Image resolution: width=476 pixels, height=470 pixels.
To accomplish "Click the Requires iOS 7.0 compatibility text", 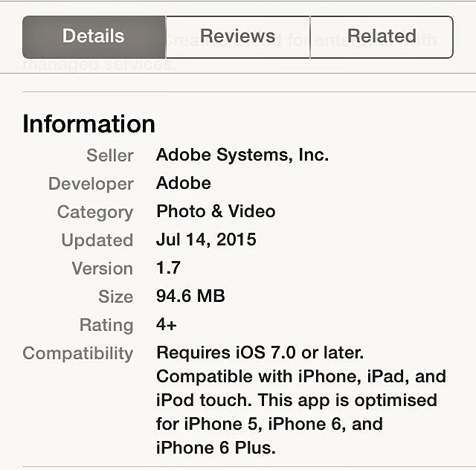I will [x=260, y=352].
